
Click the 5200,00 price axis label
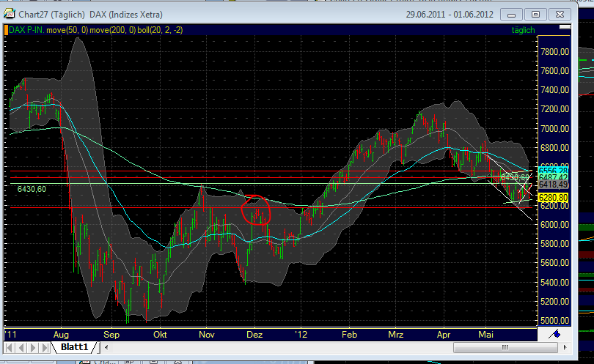tap(554, 302)
